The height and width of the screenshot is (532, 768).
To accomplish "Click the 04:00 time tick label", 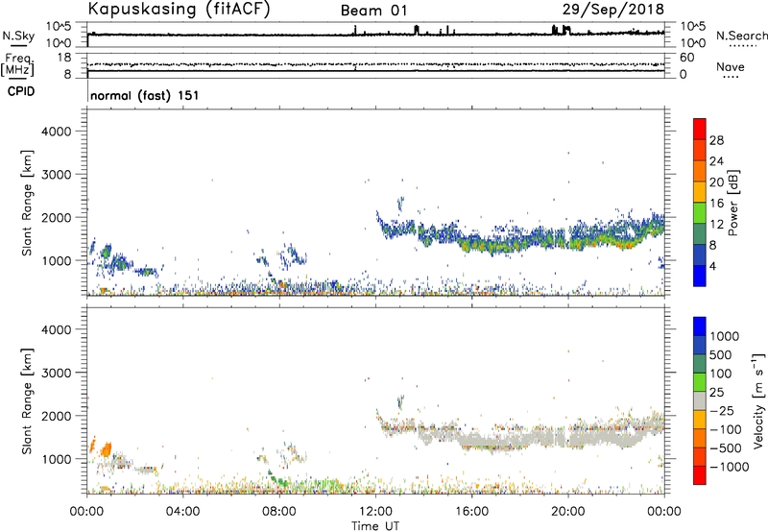I will (x=182, y=512).
